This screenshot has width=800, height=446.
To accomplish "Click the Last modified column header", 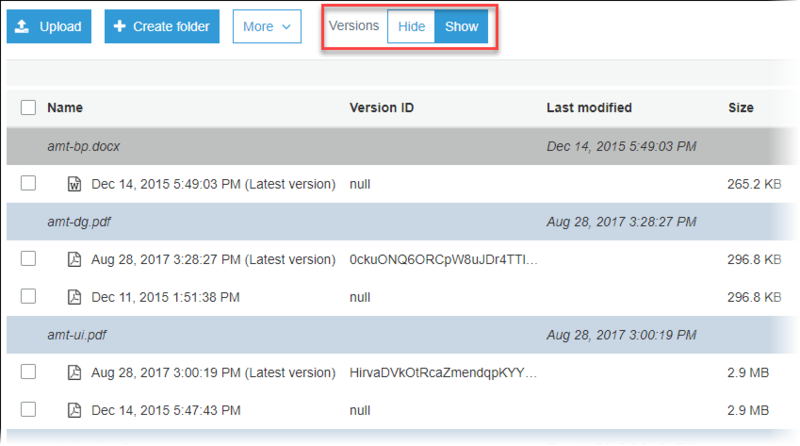I will (589, 108).
